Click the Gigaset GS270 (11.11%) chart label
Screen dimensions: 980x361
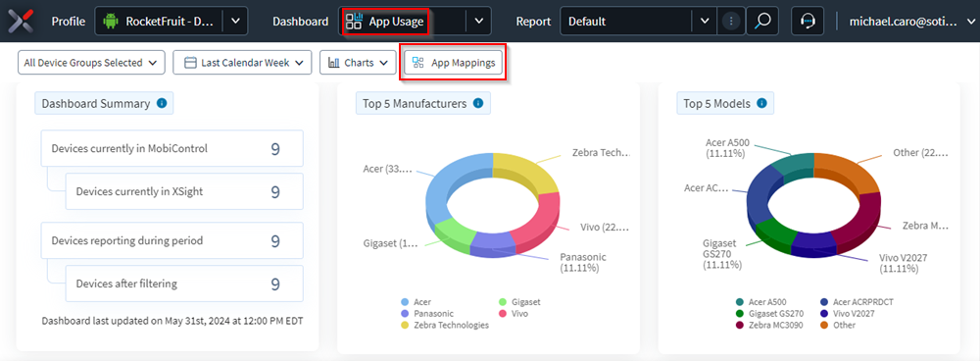[722, 253]
